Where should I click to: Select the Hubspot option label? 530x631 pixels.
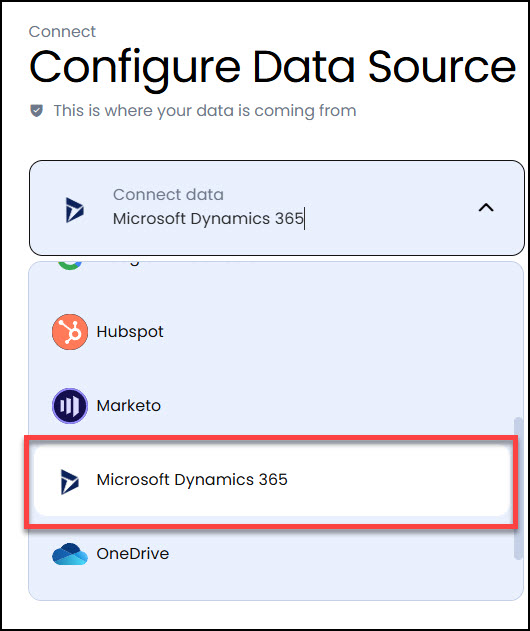click(130, 332)
